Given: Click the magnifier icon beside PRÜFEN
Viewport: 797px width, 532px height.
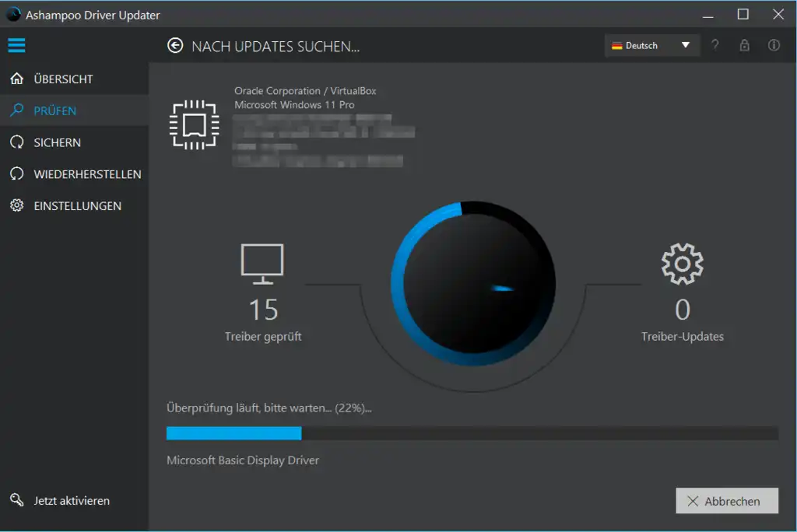Looking at the screenshot, I should (x=17, y=110).
